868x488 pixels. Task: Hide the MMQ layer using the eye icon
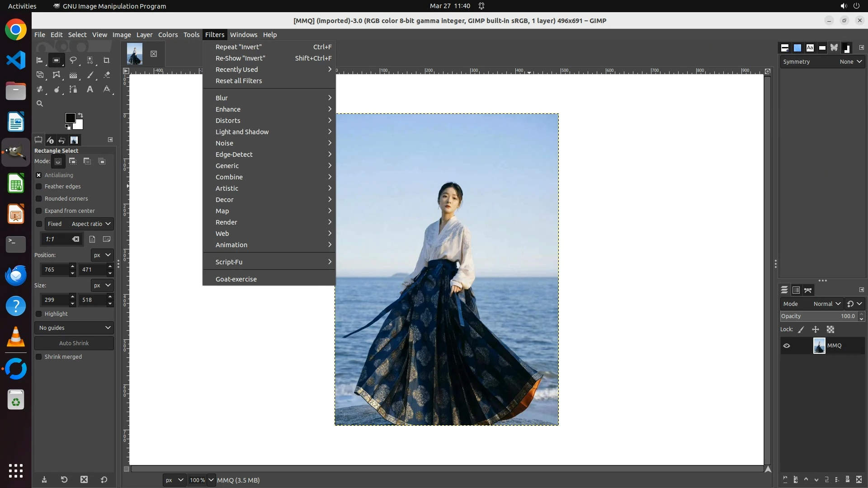pos(787,346)
